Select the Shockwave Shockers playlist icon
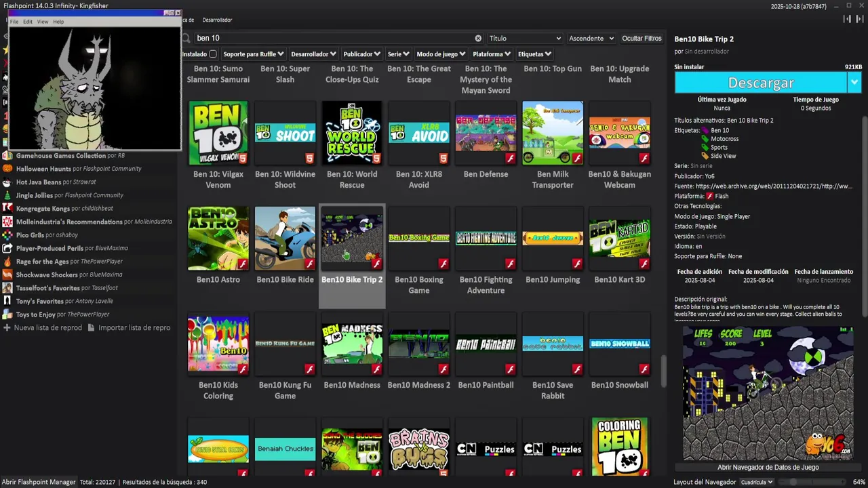The width and height of the screenshot is (868, 488). pos(7,274)
